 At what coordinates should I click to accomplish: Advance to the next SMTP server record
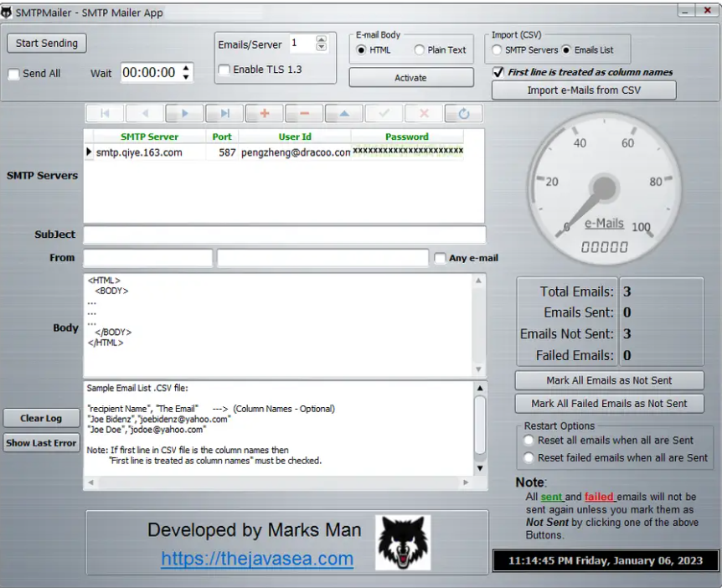click(183, 113)
